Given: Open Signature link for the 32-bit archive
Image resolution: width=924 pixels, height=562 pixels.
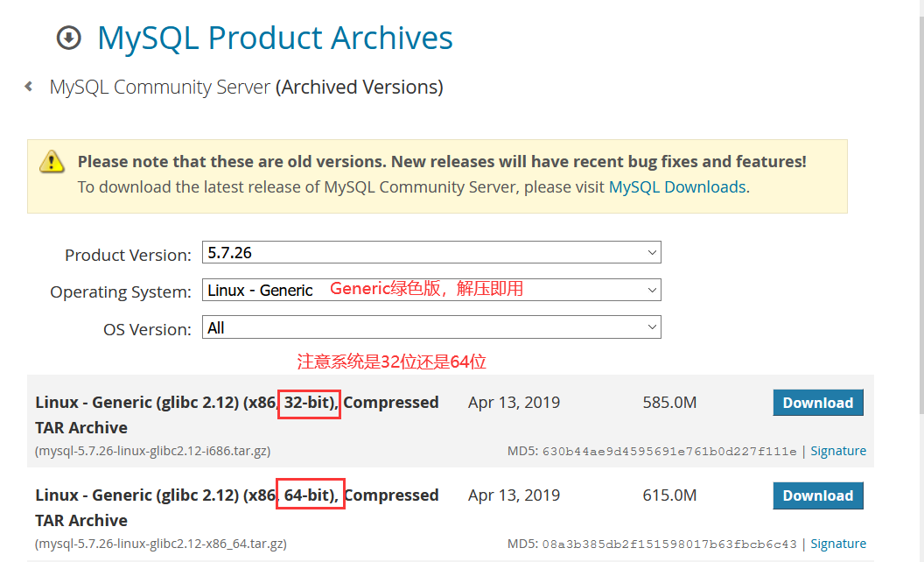Looking at the screenshot, I should (837, 451).
